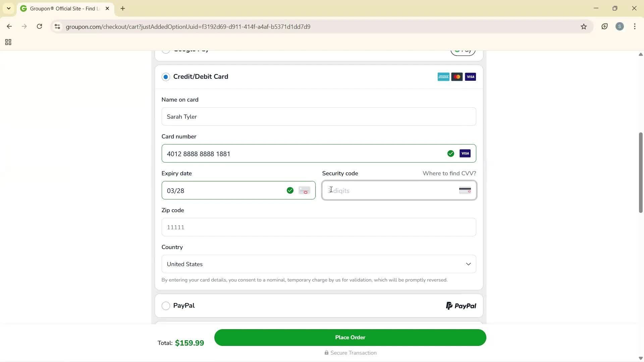Click the green checkmark next to card number
Viewport: 644px width, 362px height.
pos(450,153)
